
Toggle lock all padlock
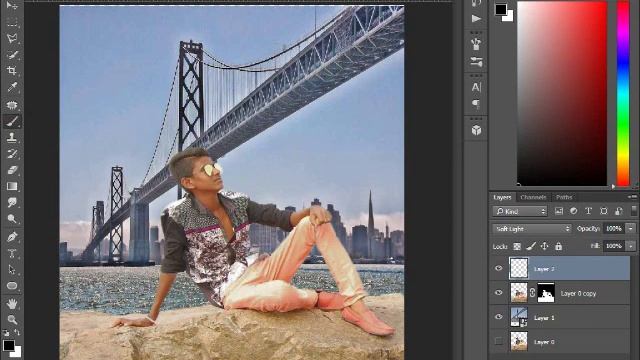click(558, 246)
